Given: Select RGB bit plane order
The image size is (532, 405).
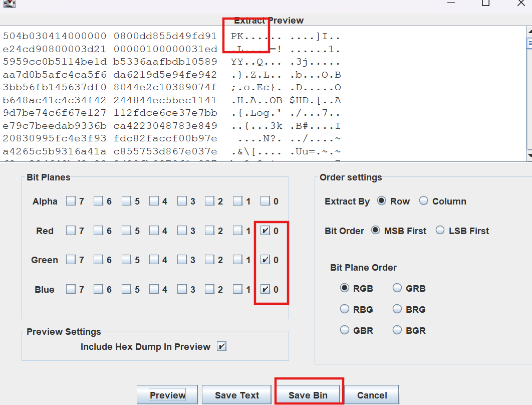Looking at the screenshot, I should [x=344, y=288].
